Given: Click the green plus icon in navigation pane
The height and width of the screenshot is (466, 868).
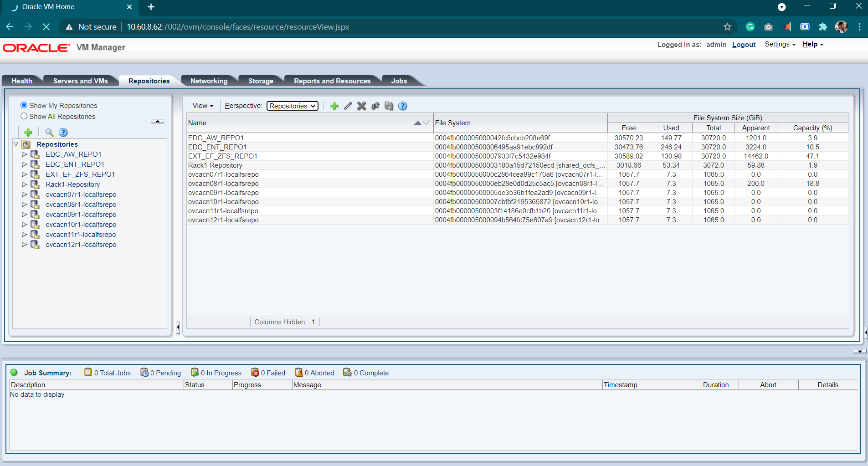Looking at the screenshot, I should 28,133.
